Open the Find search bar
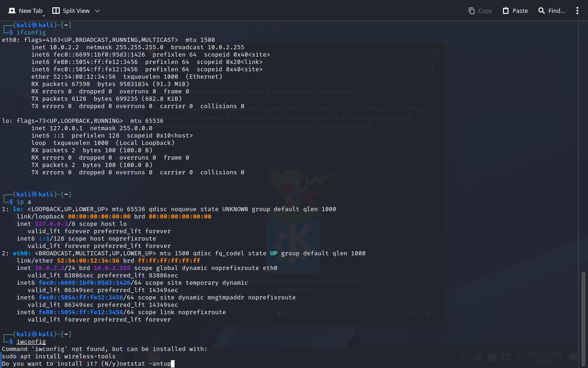Image resolution: width=588 pixels, height=368 pixels. (x=551, y=11)
